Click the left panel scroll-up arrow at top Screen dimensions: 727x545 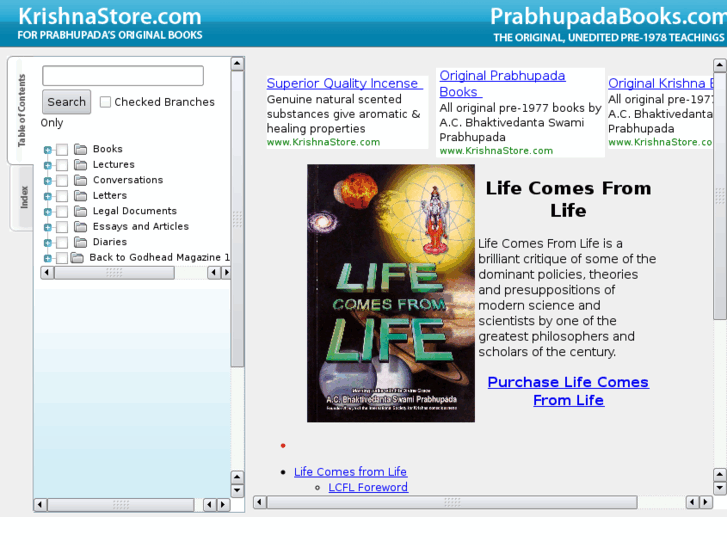click(x=237, y=64)
